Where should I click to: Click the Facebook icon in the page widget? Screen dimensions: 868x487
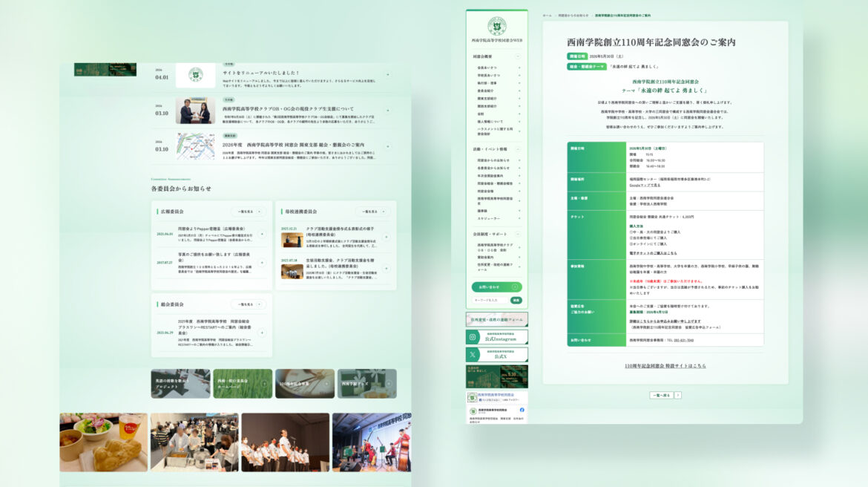[x=522, y=410]
